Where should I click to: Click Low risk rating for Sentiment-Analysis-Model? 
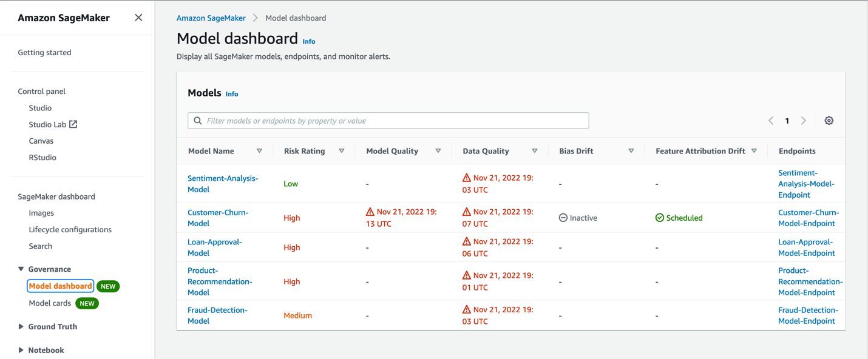291,184
